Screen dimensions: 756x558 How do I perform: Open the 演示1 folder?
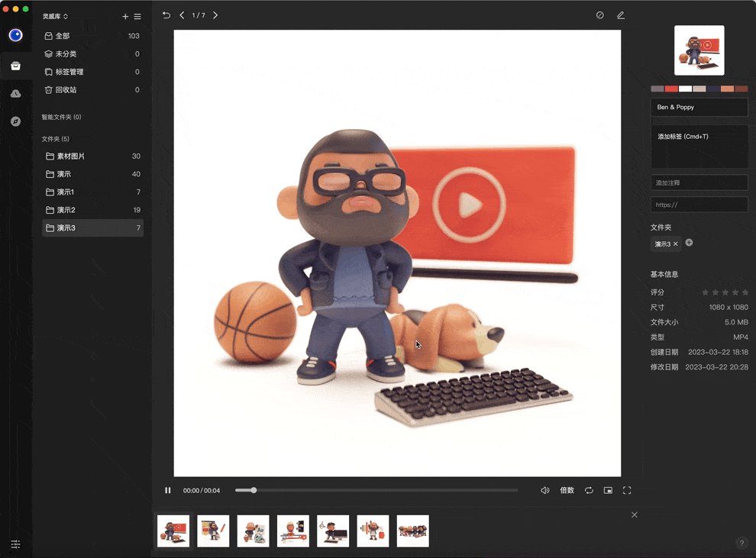[x=92, y=192]
